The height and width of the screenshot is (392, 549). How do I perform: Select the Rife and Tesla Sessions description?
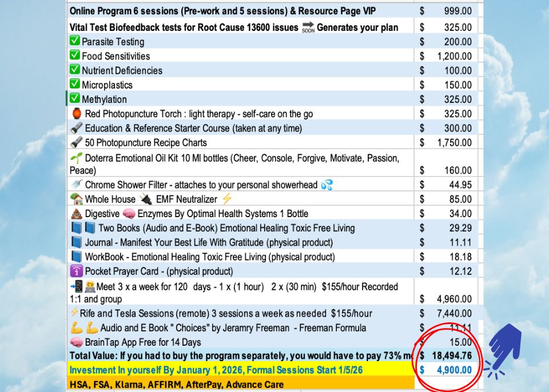click(x=226, y=313)
